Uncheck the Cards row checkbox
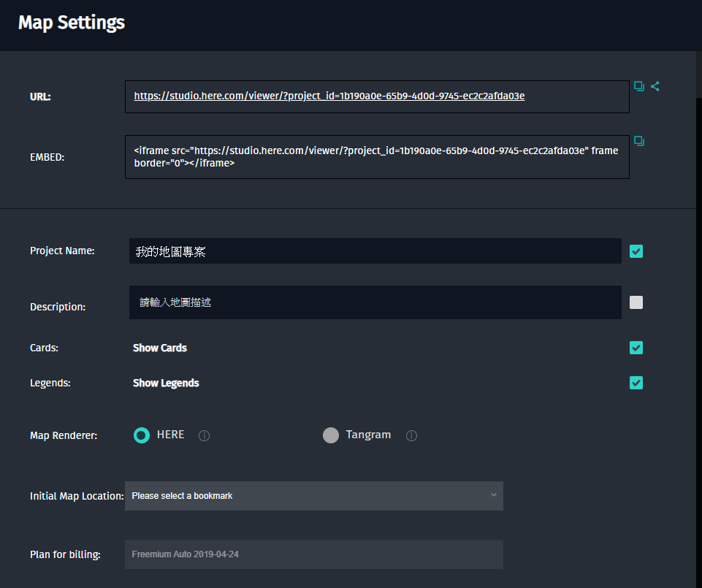702x588 pixels. point(636,348)
